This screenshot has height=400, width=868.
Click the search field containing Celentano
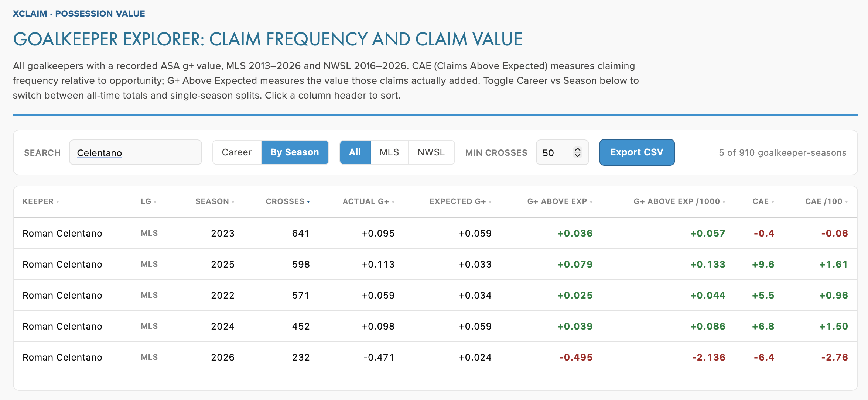(x=136, y=152)
